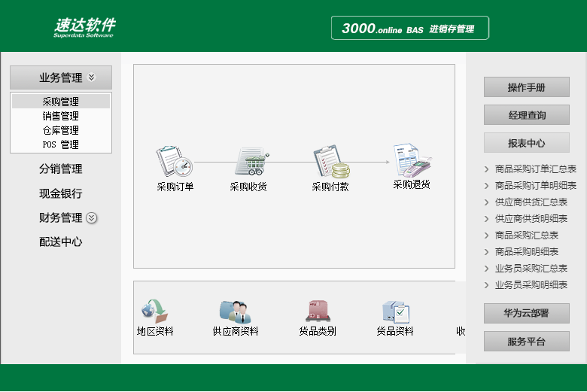The image size is (587, 392).
Task: Open the 供应商资料 supplier icon
Action: (x=235, y=311)
